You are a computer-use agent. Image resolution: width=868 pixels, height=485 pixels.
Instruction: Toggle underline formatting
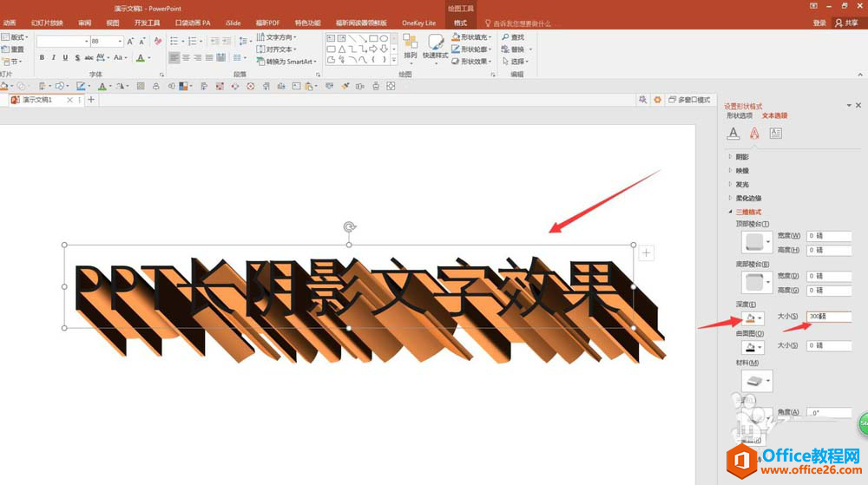click(x=65, y=58)
